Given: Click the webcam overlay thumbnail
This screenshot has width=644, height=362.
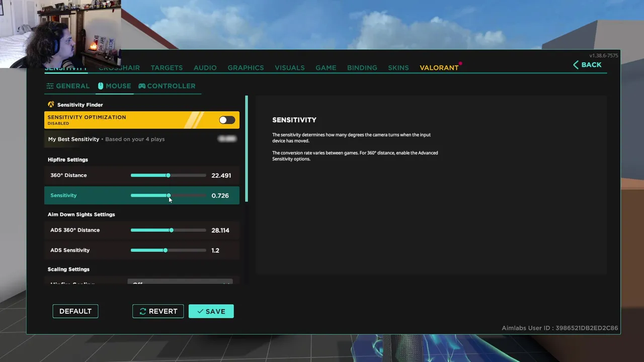Looking at the screenshot, I should 60,34.
